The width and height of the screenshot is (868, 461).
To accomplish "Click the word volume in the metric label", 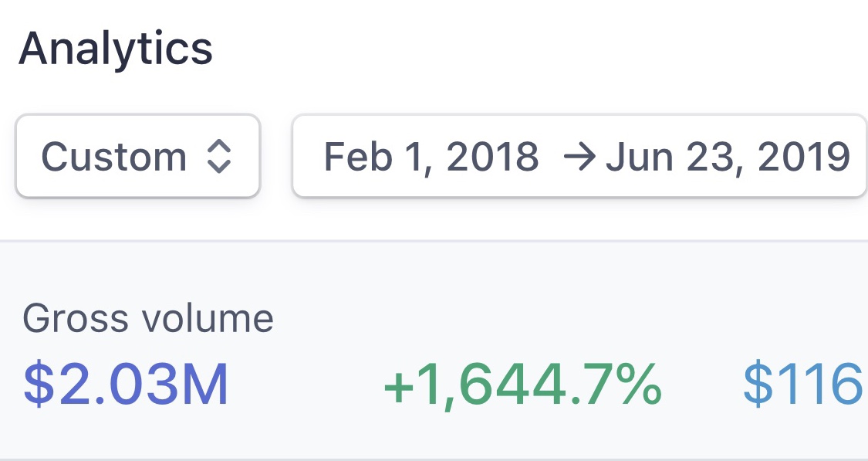I will click(x=218, y=318).
